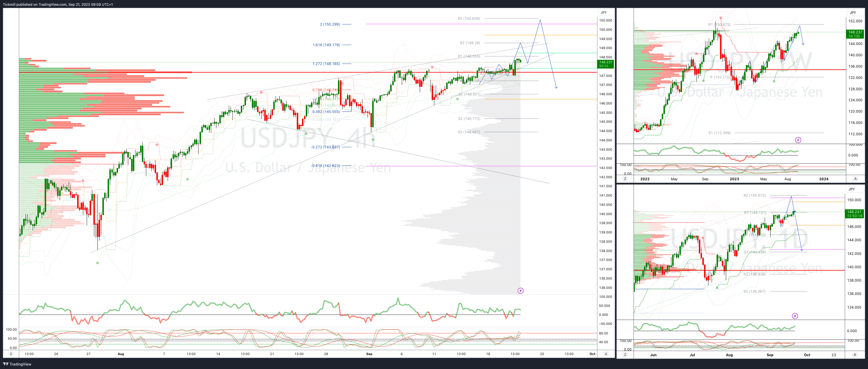The image size is (868, 369).
Task: Select the thick red horizontal line on the 4h chart
Action: pyautogui.click(x=308, y=72)
